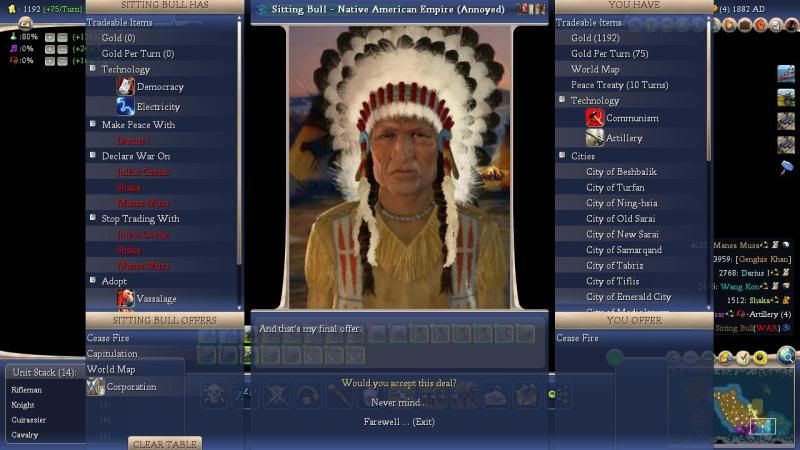The width and height of the screenshot is (800, 450).
Task: Remove Cease Fire from your offer
Action: point(577,338)
